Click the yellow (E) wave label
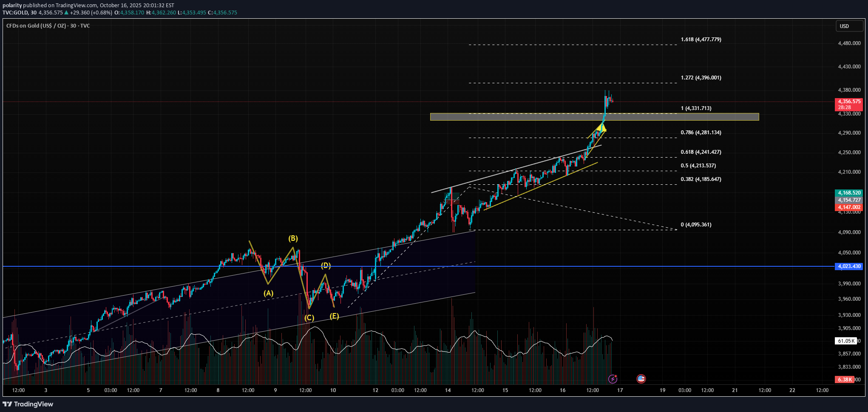The width and height of the screenshot is (868, 412). [x=335, y=316]
